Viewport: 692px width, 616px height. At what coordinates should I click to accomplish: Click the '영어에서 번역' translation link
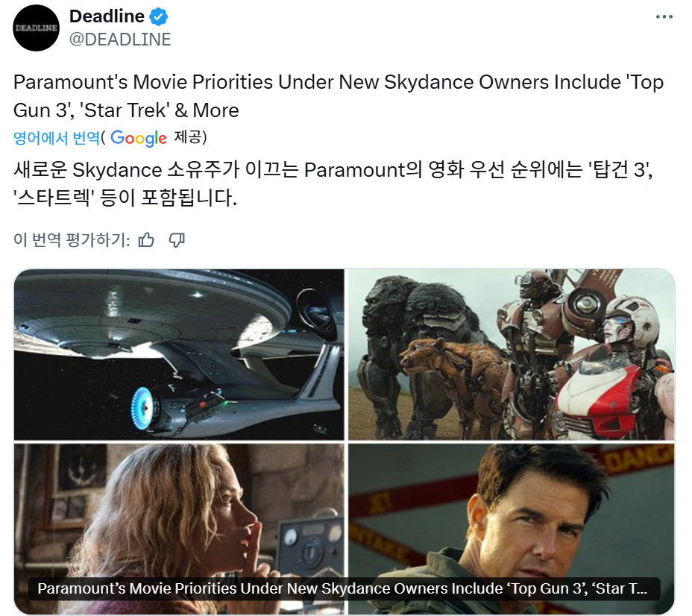[57, 138]
